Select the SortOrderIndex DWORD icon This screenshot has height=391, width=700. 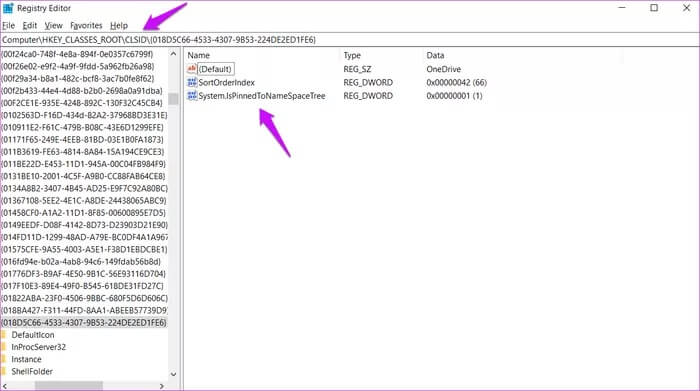click(x=192, y=82)
